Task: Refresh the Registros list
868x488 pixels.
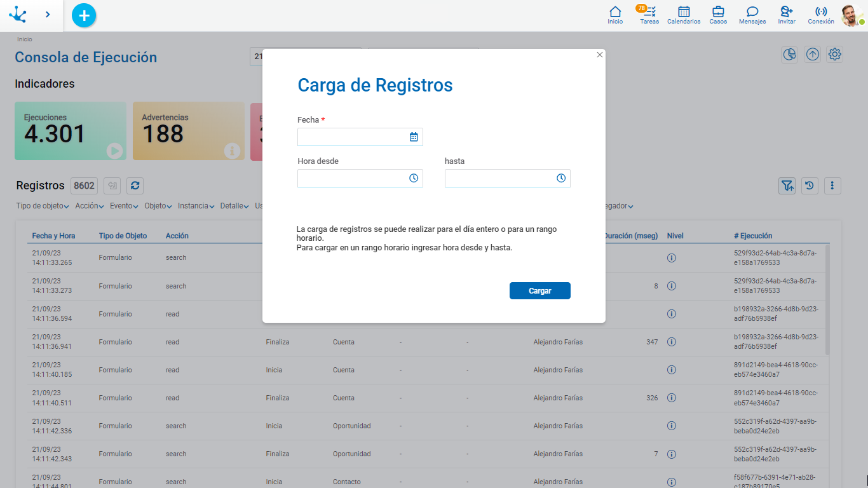Action: pyautogui.click(x=135, y=186)
